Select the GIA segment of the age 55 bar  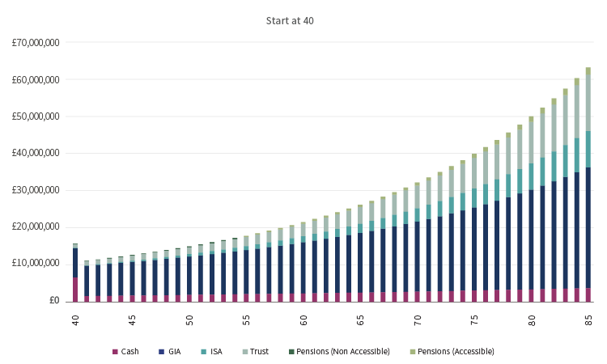(246, 272)
